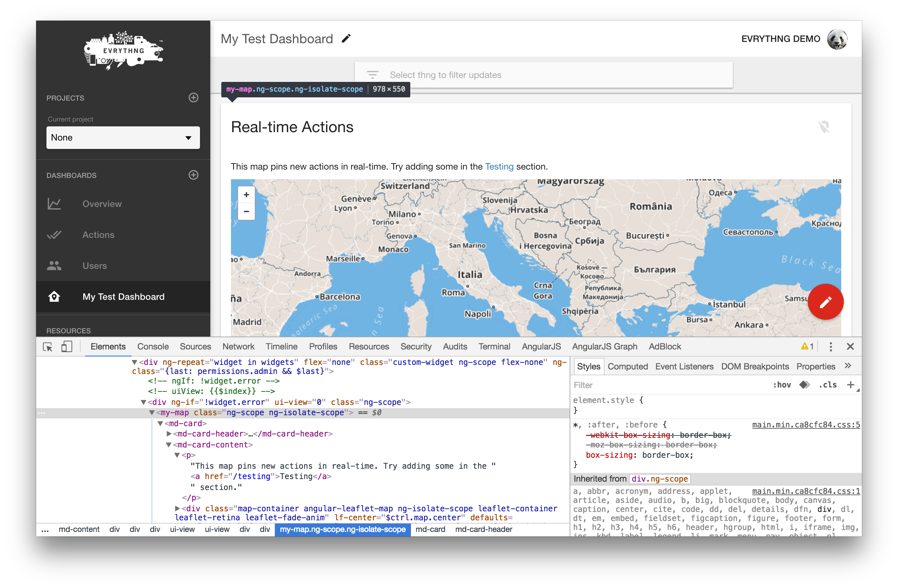Screen dimensions: 898x588
Task: Click the Overview chart icon in the sidebar
Action: point(54,204)
